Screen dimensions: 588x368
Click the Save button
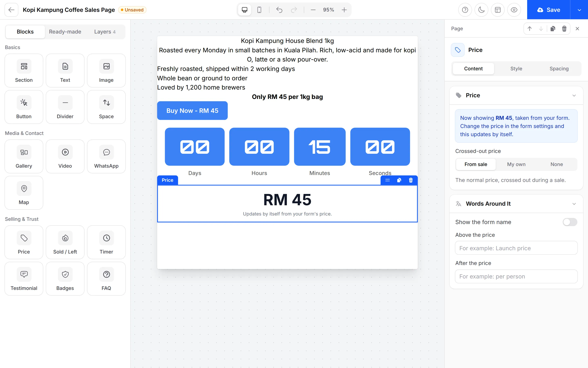click(548, 10)
